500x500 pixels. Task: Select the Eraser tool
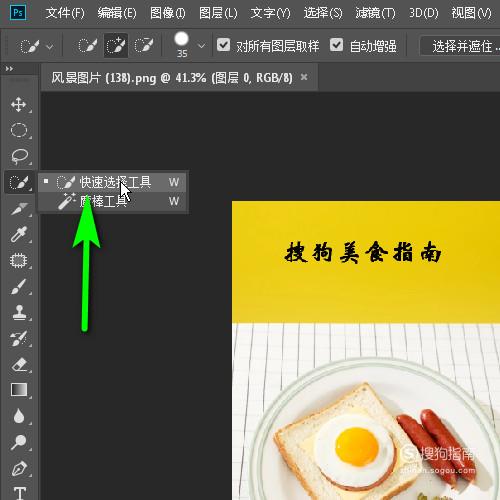tap(19, 364)
